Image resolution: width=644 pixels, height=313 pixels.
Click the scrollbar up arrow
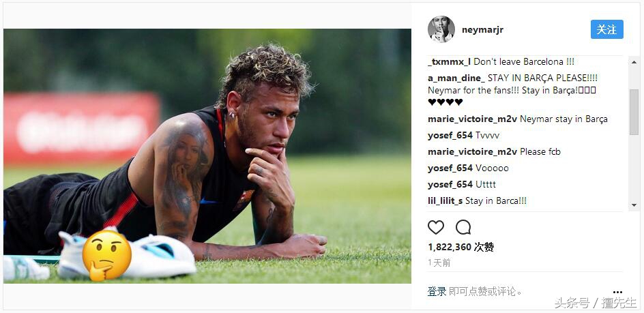(x=634, y=62)
